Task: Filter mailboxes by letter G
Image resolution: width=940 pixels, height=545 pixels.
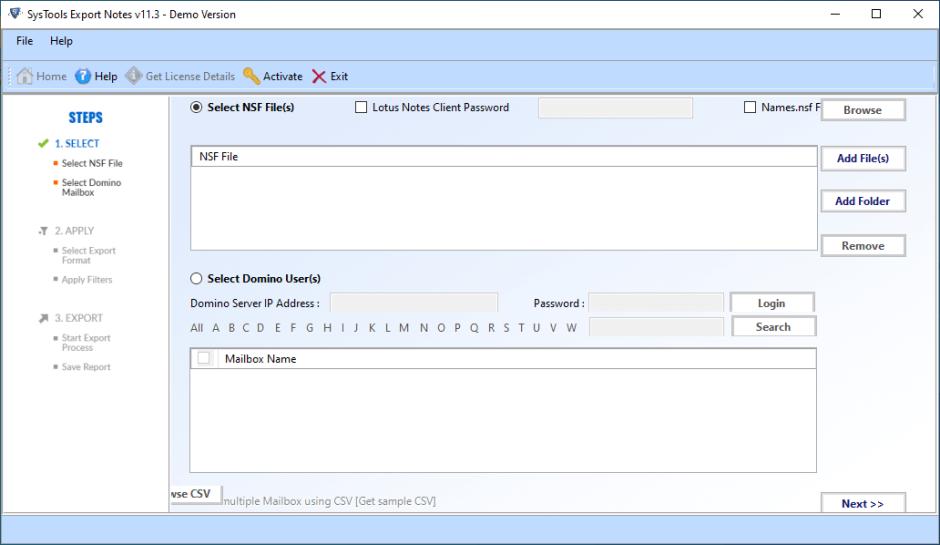Action: point(309,328)
